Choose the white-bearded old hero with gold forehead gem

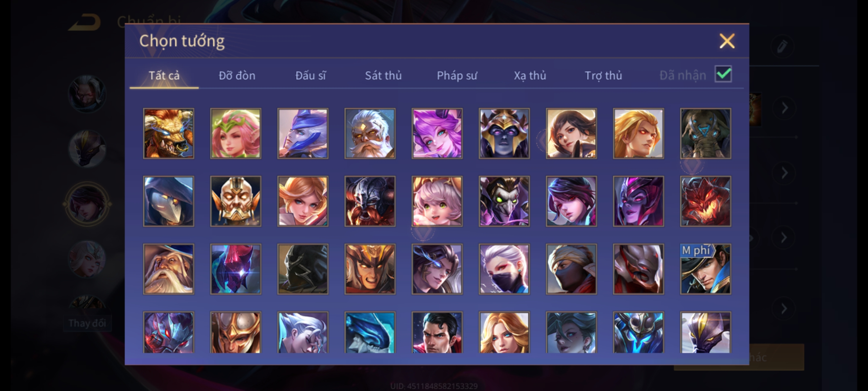(x=370, y=134)
